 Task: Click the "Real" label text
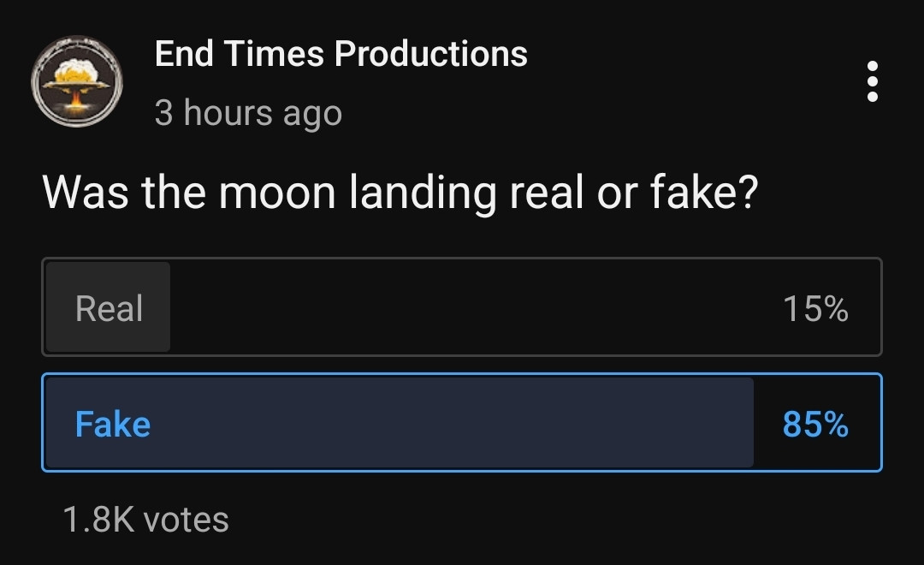coord(109,308)
